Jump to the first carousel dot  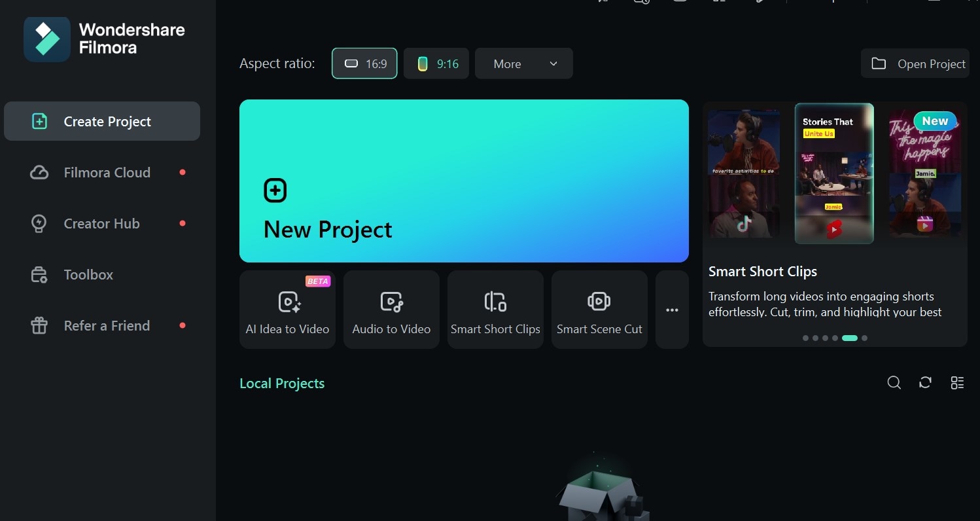point(805,338)
